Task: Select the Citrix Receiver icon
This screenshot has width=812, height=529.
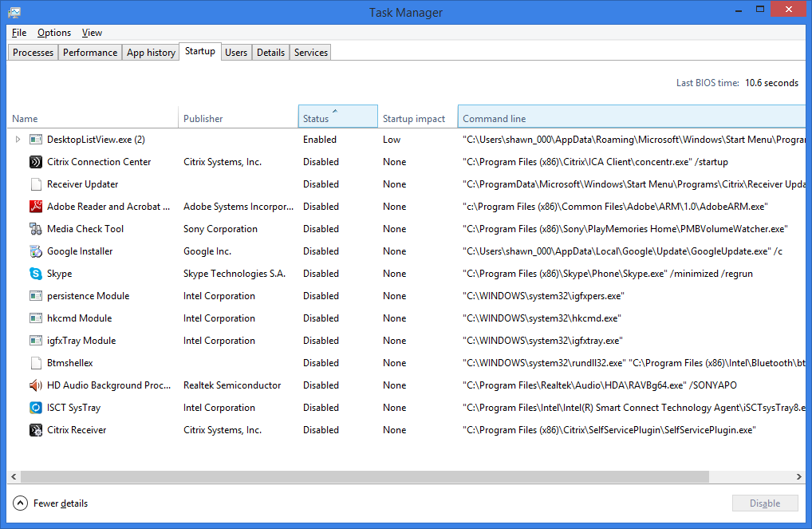Action: tap(35, 429)
